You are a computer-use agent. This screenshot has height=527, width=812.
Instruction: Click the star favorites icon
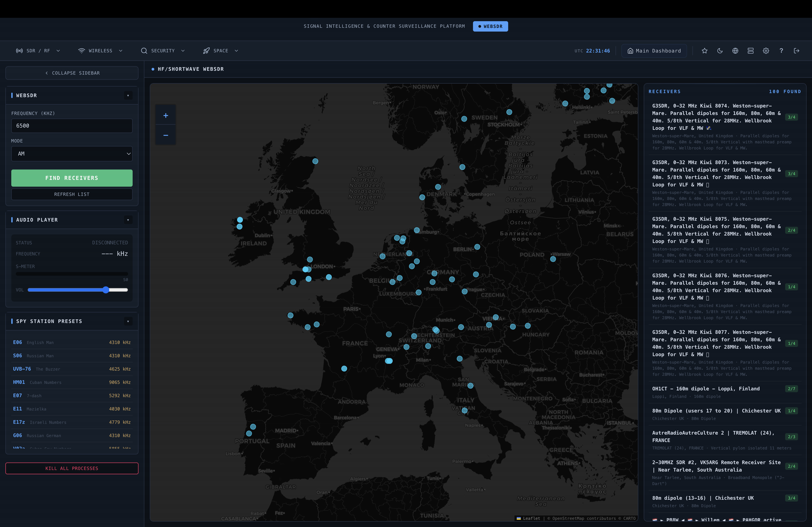click(x=705, y=51)
